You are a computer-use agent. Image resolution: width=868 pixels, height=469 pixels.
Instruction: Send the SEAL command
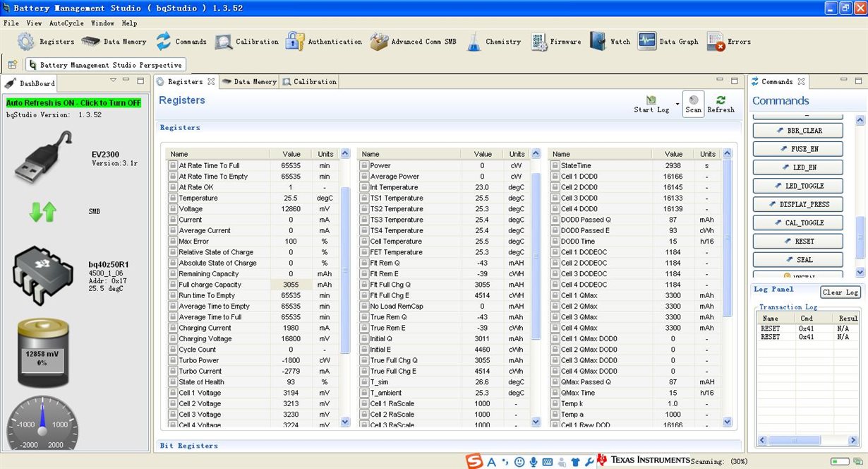798,259
